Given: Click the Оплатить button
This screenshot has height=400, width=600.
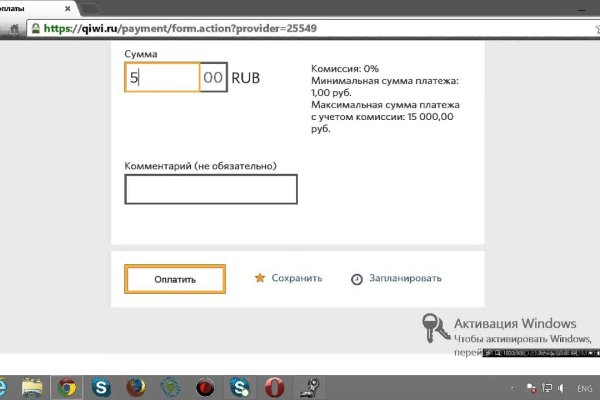Looking at the screenshot, I should [x=175, y=279].
